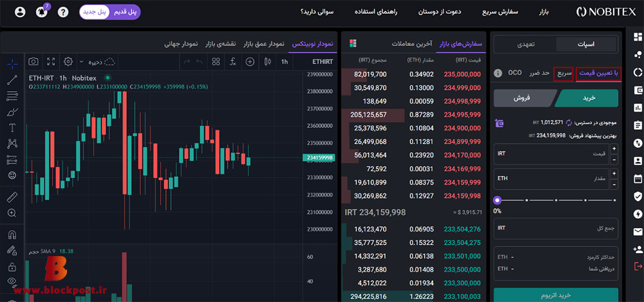Switch to the market depth chart tab
This screenshot has width=644, height=302.
pos(263,43)
